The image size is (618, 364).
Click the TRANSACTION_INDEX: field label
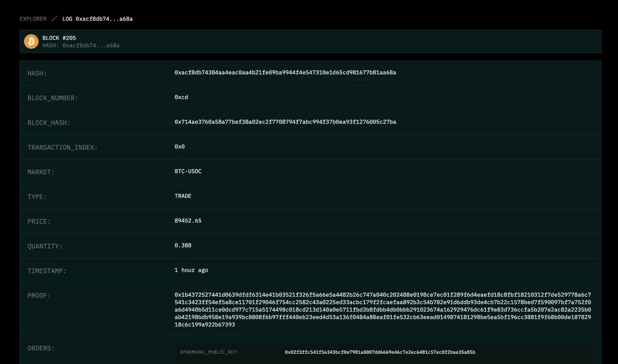(x=62, y=147)
